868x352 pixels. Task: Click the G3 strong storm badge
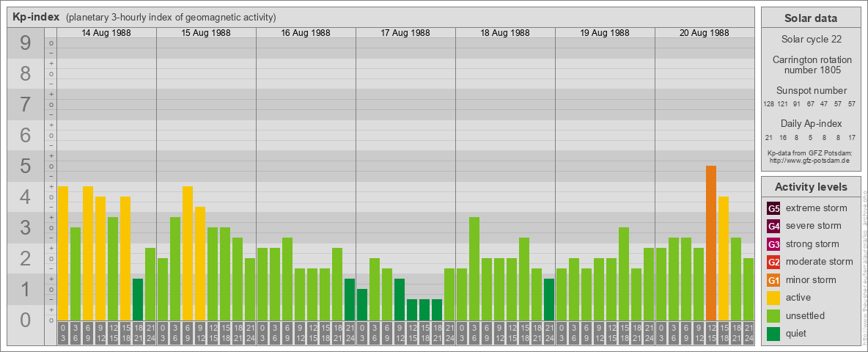[x=773, y=244]
